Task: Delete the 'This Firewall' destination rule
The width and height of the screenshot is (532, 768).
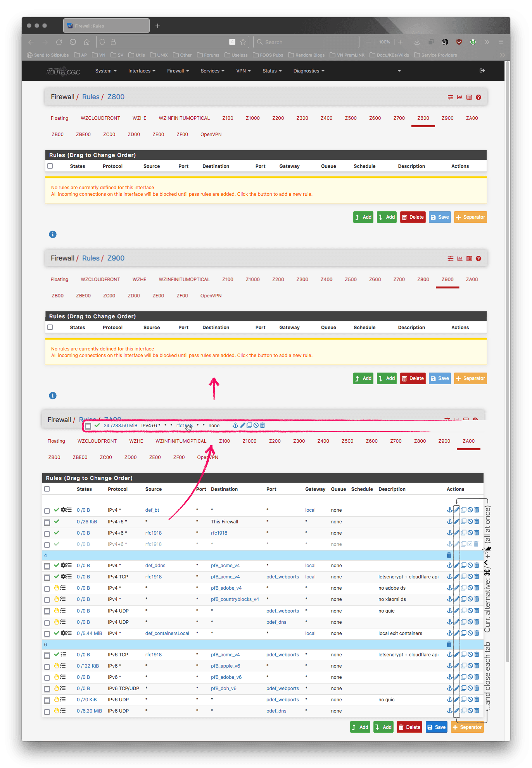Action: click(477, 521)
